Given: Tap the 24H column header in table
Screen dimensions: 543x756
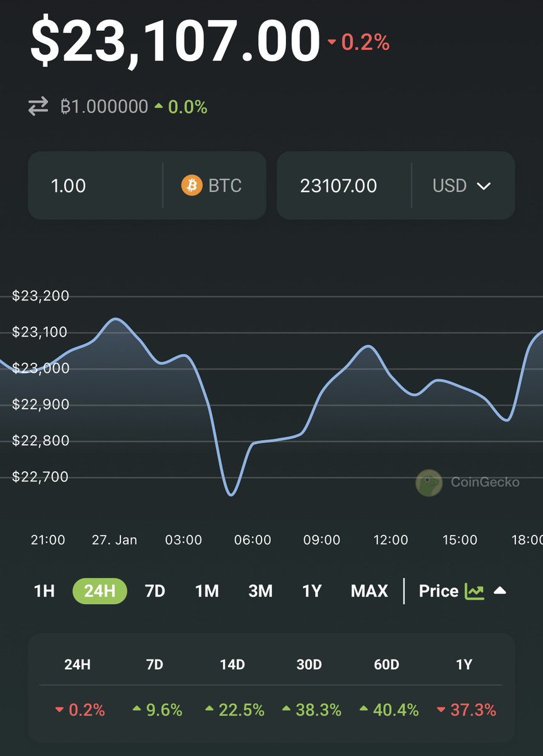Looking at the screenshot, I should tap(77, 665).
